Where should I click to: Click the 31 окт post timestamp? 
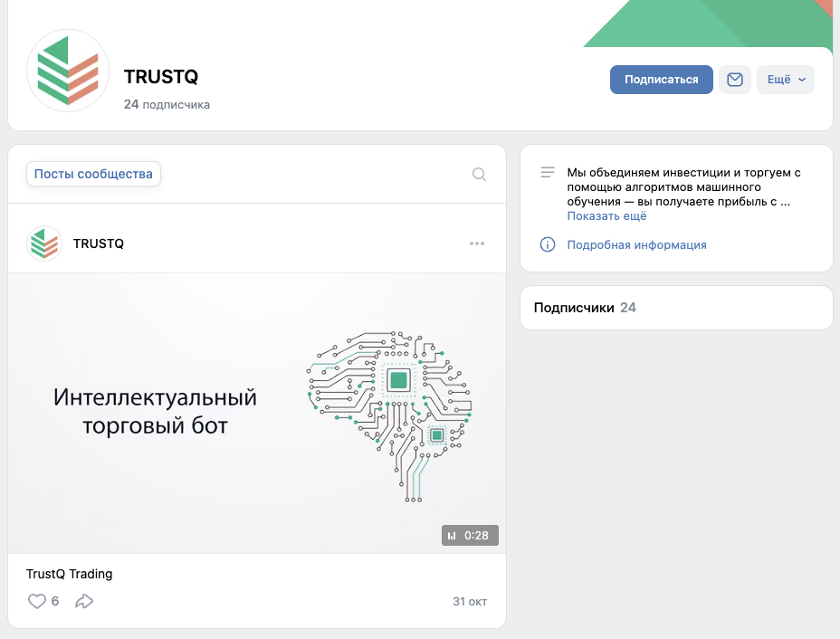pyautogui.click(x=470, y=601)
